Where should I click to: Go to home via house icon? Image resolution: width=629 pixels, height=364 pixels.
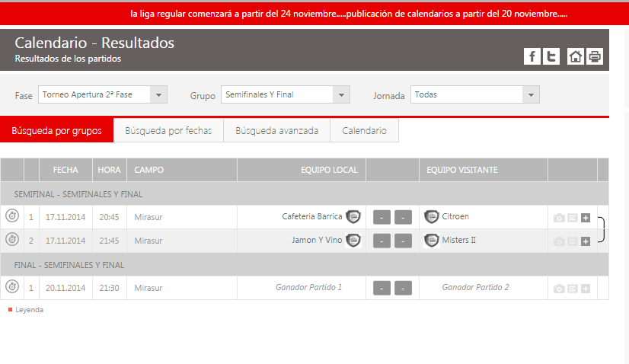tap(576, 56)
